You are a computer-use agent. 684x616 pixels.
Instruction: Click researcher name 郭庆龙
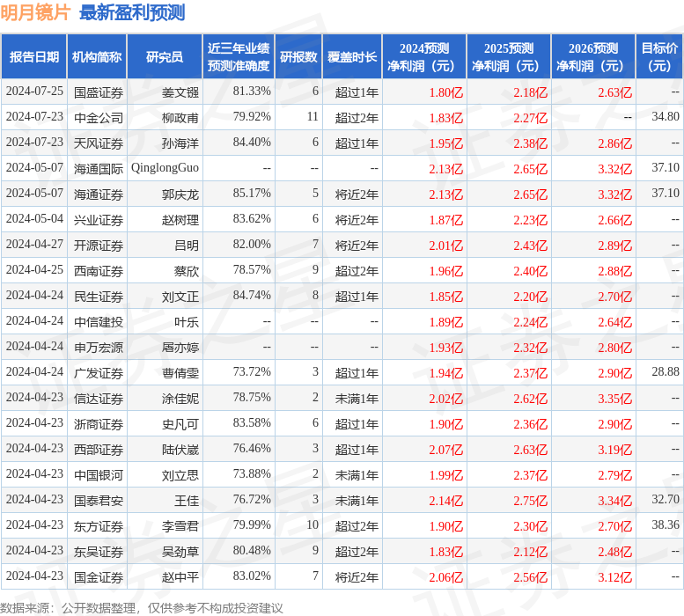point(180,194)
